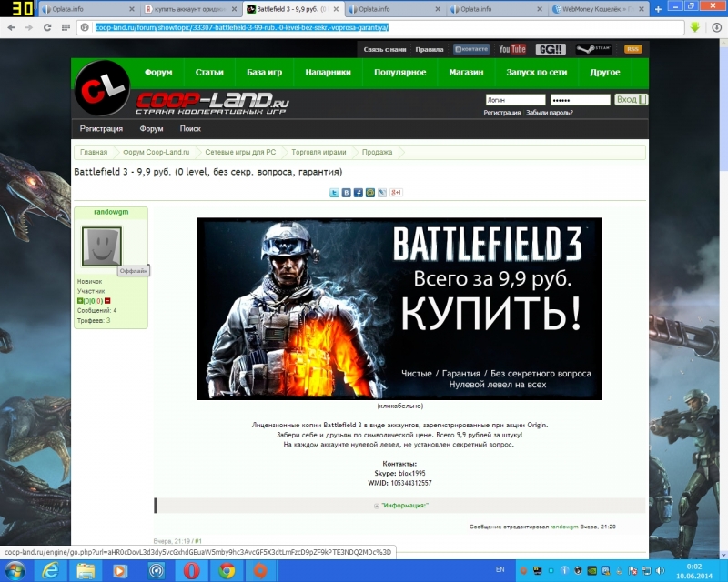Share the topic on Facebook
Viewport: 728px width, 582px height.
click(x=359, y=193)
